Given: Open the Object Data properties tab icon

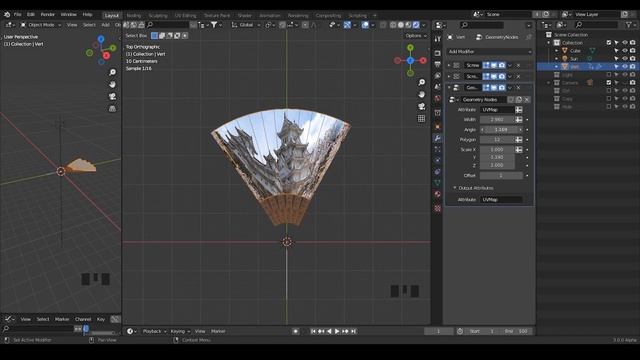Looking at the screenshot, I should pyautogui.click(x=438, y=182).
